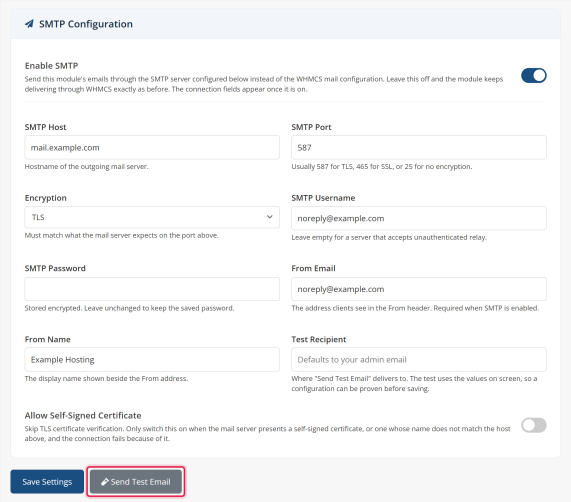
Task: Click the From Name label
Action: [x=48, y=339]
